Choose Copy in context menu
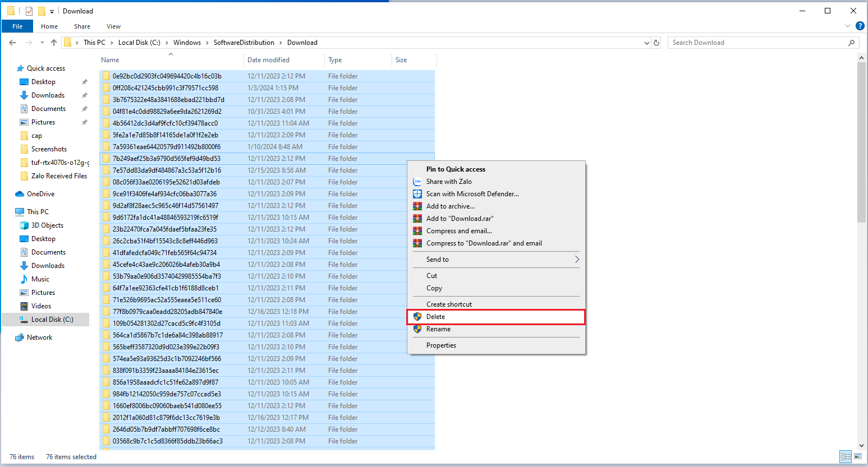 coord(496,288)
